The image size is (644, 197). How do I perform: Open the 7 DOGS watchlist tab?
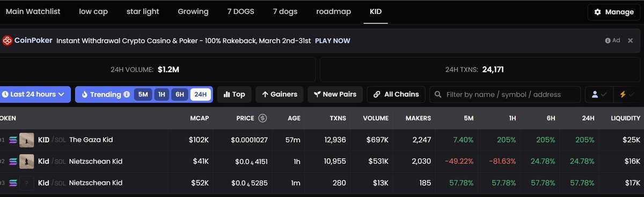239,12
